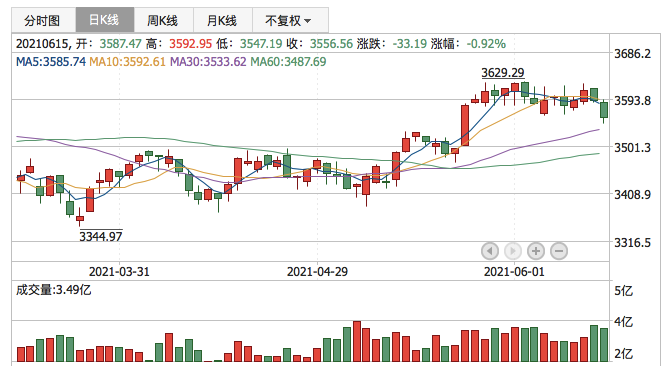
Task: Click the MA30:3533.62 indicator label
Action: coord(208,62)
